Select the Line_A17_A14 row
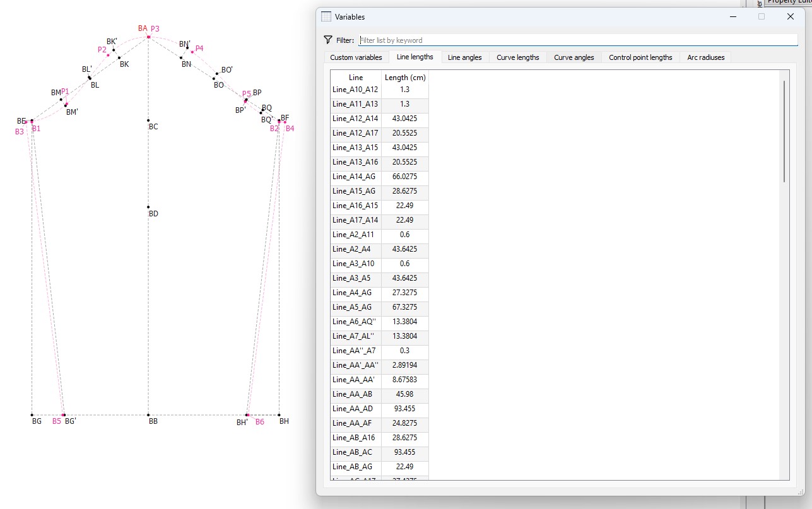Image resolution: width=812 pixels, height=509 pixels. [x=379, y=220]
